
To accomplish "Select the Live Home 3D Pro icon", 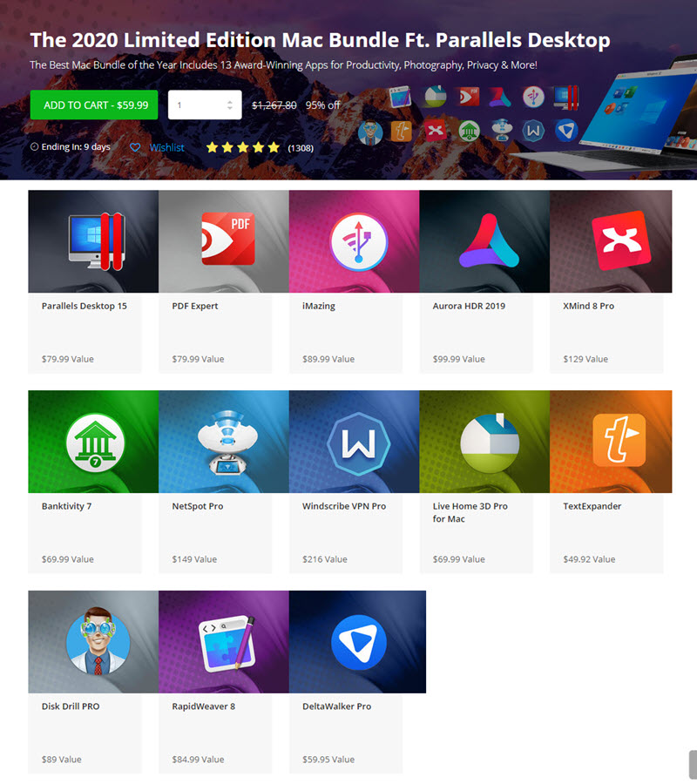I will click(x=489, y=441).
